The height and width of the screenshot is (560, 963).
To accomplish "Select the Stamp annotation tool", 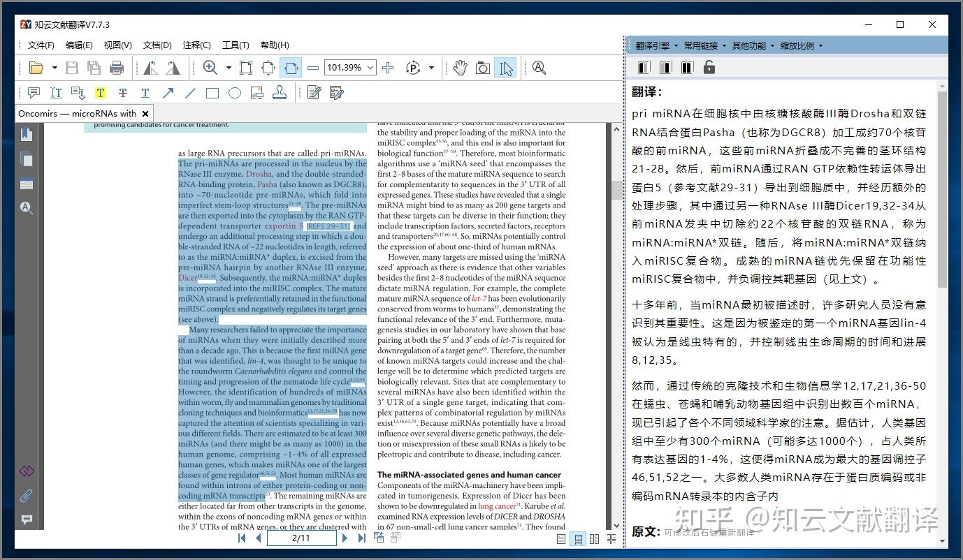I will click(x=279, y=91).
